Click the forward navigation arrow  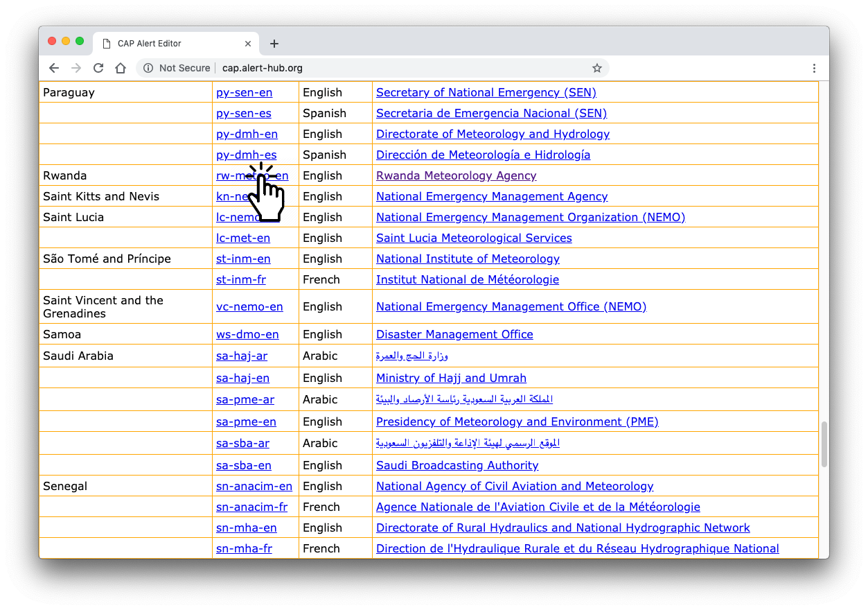76,68
